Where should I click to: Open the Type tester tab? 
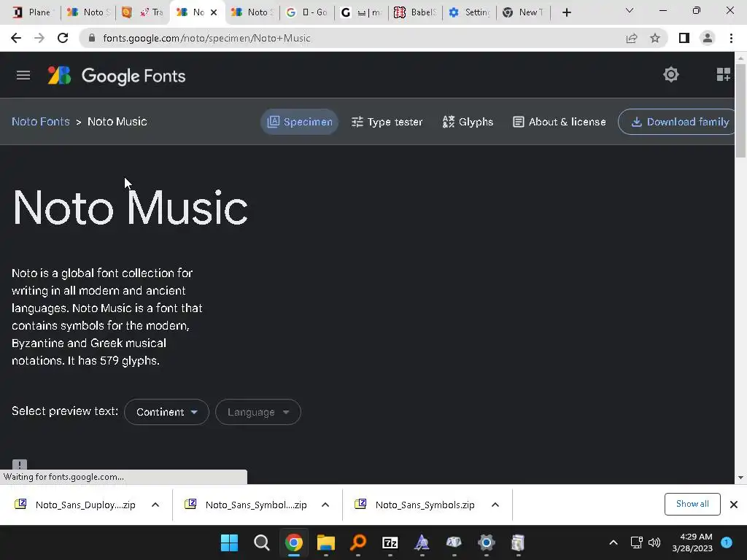point(387,122)
